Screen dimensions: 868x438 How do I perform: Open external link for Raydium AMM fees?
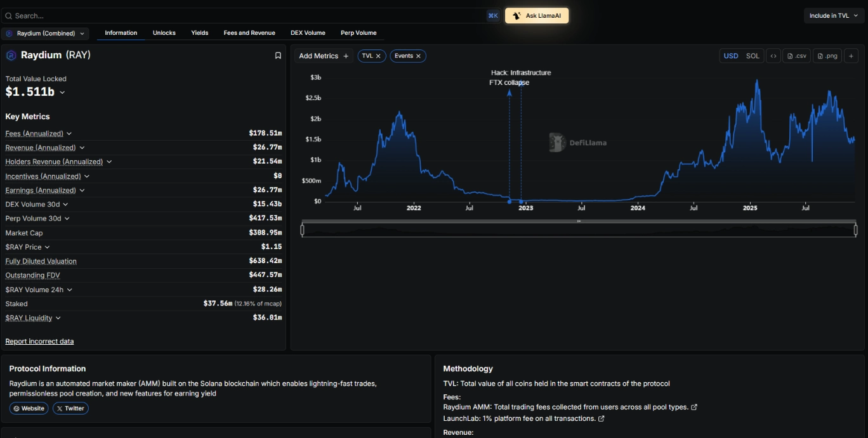point(694,407)
